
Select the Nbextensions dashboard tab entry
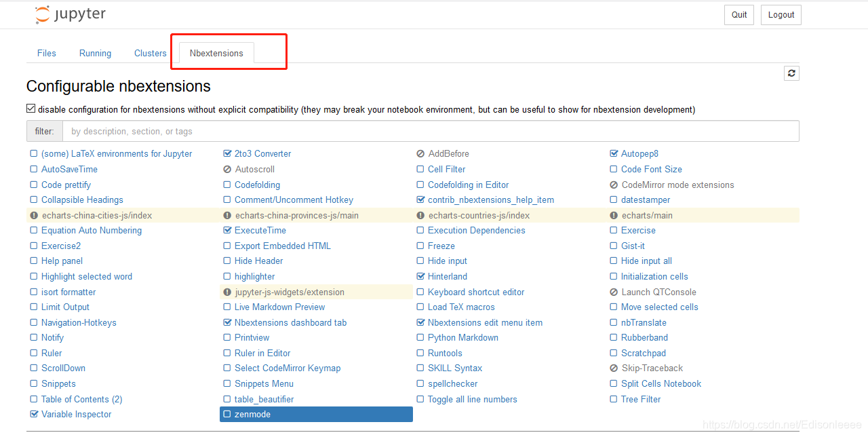click(290, 323)
